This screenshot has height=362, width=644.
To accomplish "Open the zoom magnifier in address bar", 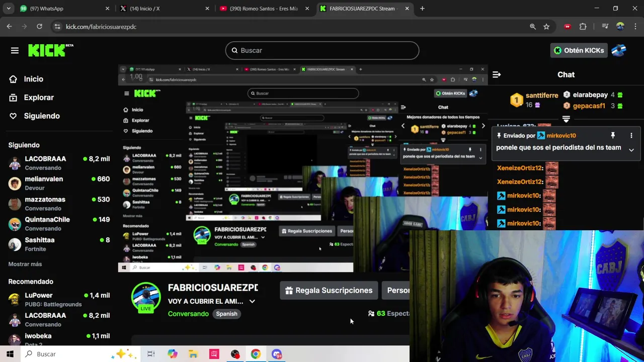I will coord(533,27).
